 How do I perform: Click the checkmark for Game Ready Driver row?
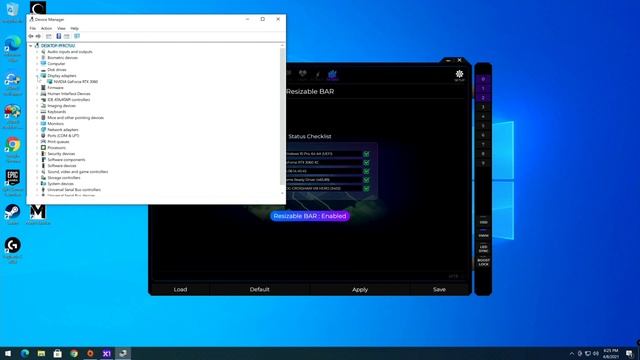pyautogui.click(x=366, y=180)
